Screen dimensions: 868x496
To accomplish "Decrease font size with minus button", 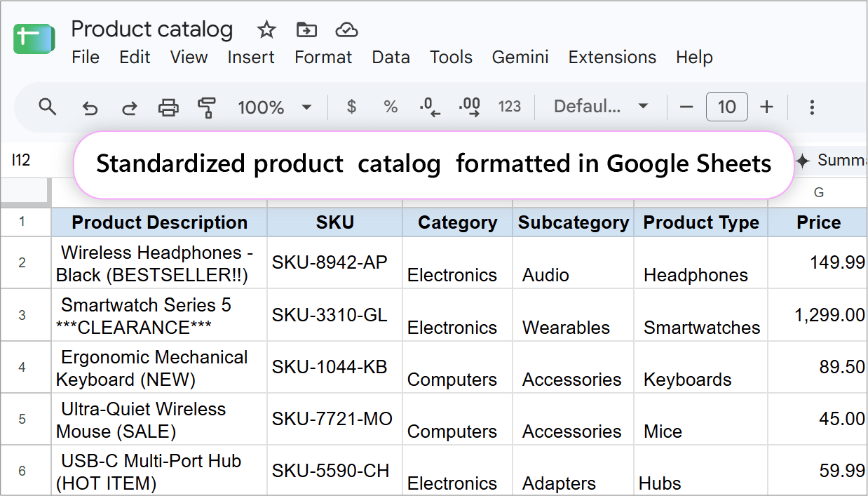I will (x=686, y=107).
